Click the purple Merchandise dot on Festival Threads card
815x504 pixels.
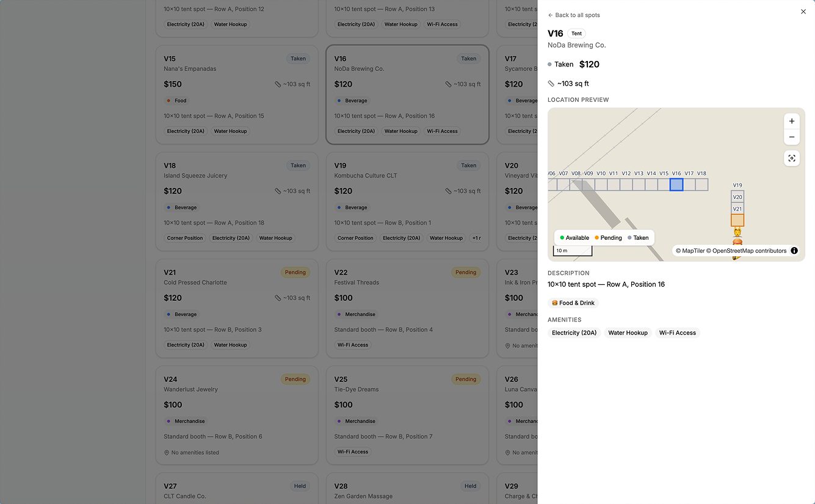pyautogui.click(x=339, y=314)
